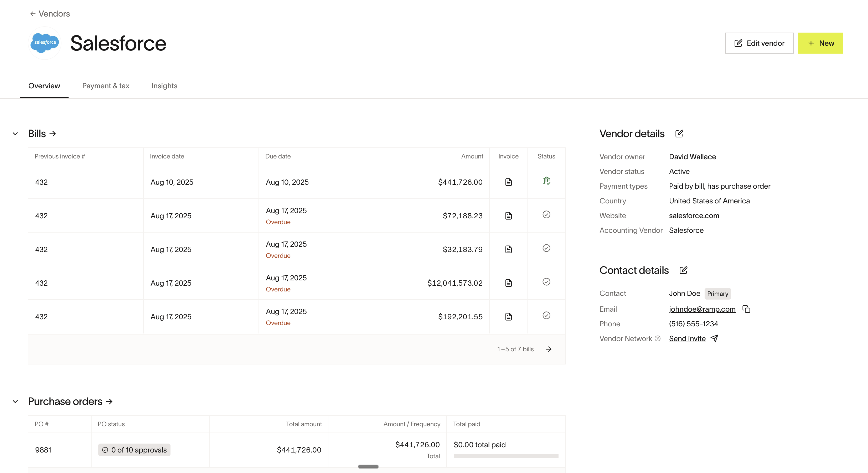
Task: Go to next page of bills
Action: (549, 349)
